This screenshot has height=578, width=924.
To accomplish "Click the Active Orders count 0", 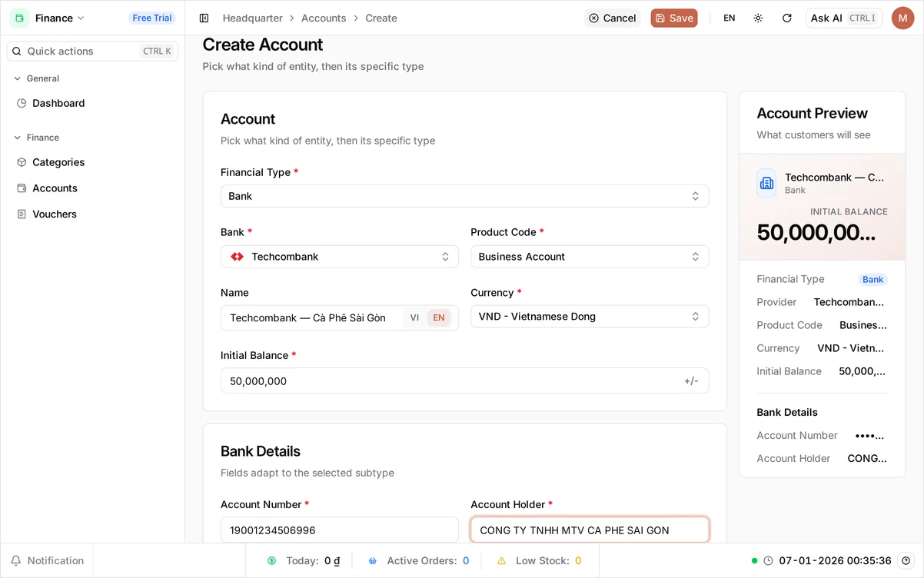I will pos(466,561).
